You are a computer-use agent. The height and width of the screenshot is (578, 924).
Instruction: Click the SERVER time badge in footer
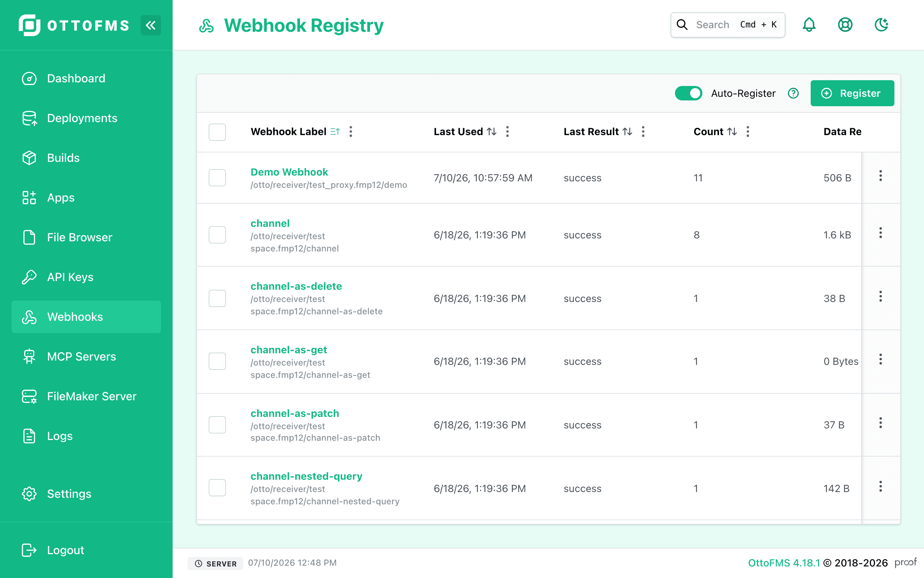[x=215, y=564]
